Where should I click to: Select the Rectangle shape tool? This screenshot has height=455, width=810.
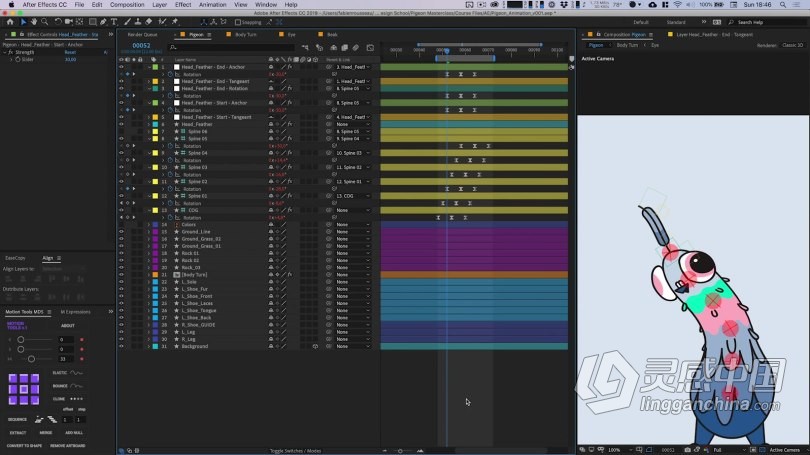[92, 22]
